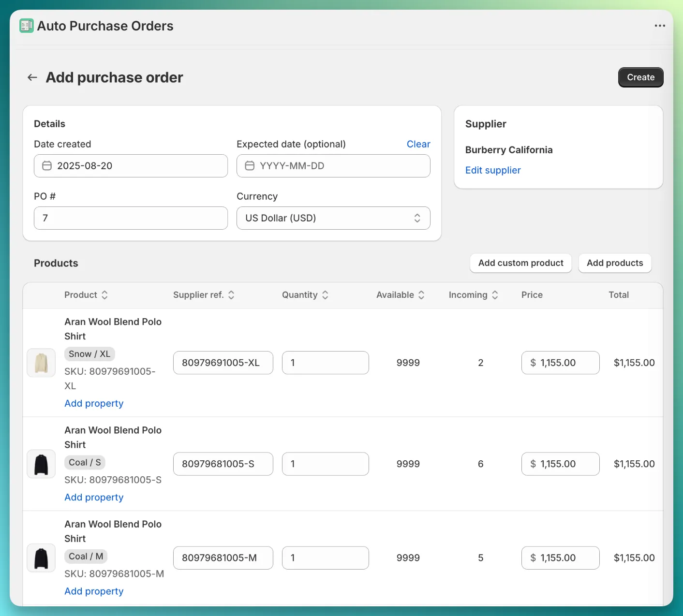Edit supplier ref 80979691005-XL field
Image resolution: width=683 pixels, height=616 pixels.
click(x=223, y=363)
